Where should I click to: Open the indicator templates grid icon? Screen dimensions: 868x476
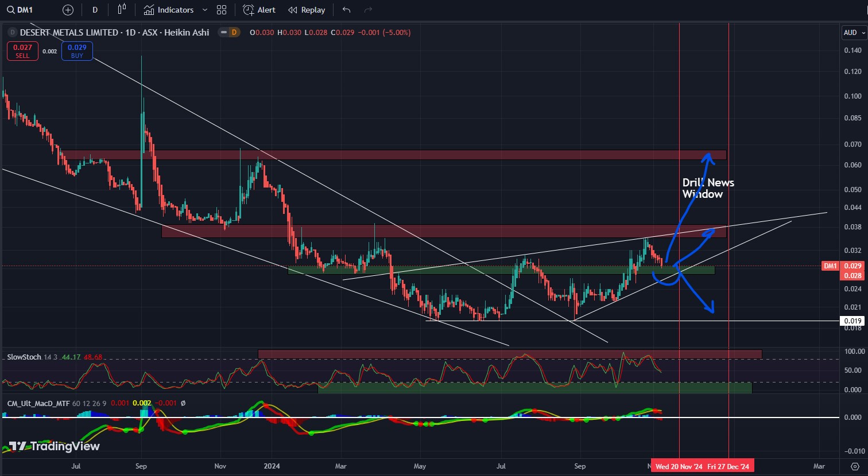pos(222,10)
